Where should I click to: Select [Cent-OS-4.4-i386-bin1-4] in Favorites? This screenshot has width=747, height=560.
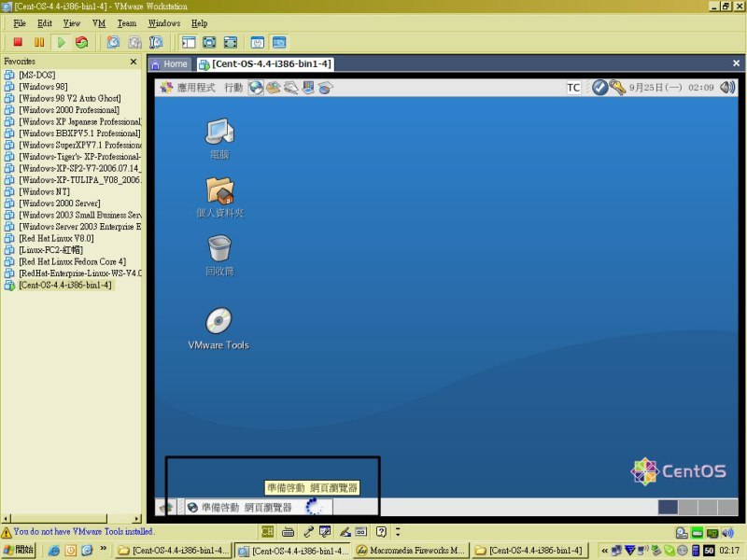pos(58,285)
